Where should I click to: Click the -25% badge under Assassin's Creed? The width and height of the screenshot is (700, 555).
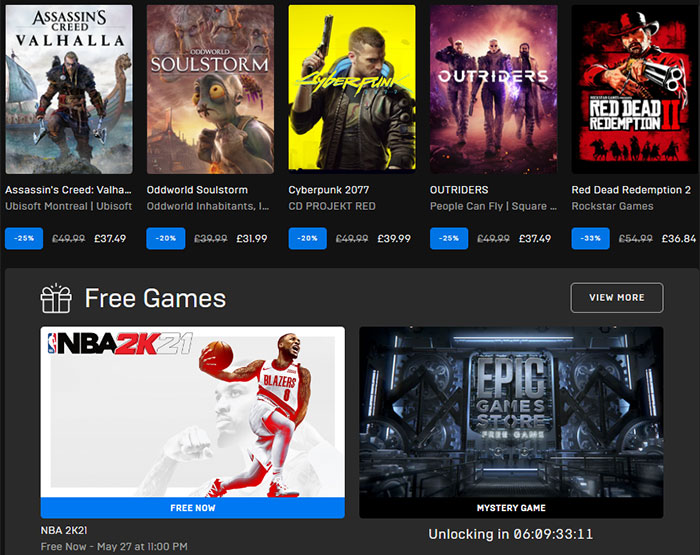(24, 238)
